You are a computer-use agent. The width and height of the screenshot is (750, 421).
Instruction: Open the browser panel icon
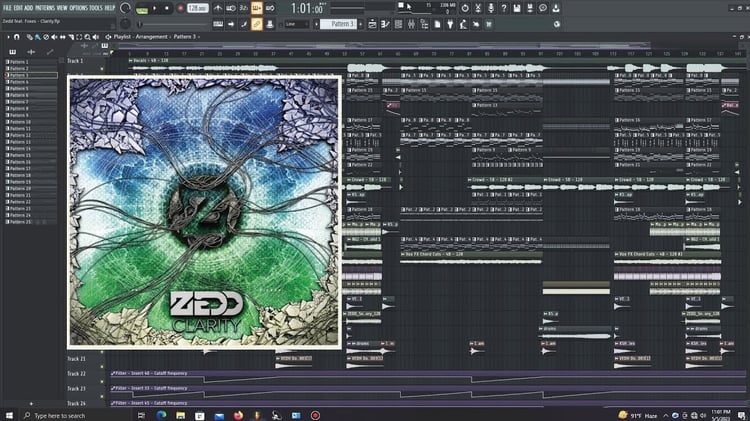pyautogui.click(x=424, y=24)
